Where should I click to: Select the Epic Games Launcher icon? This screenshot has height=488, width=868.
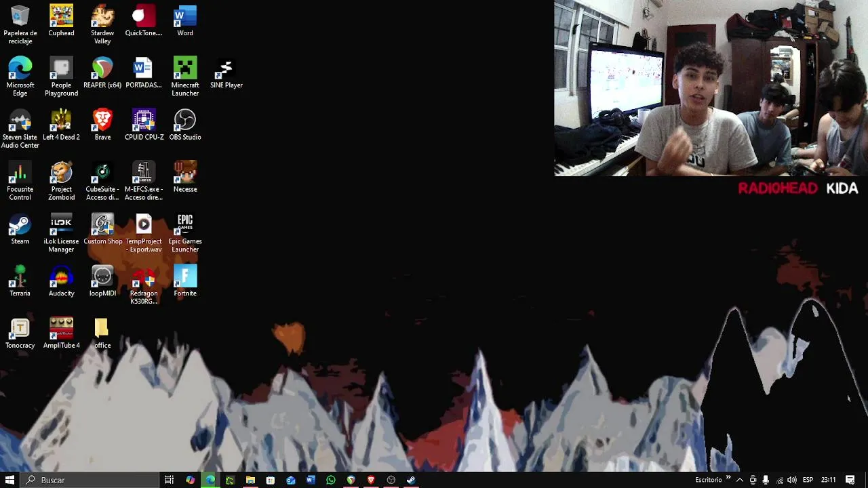click(x=185, y=233)
